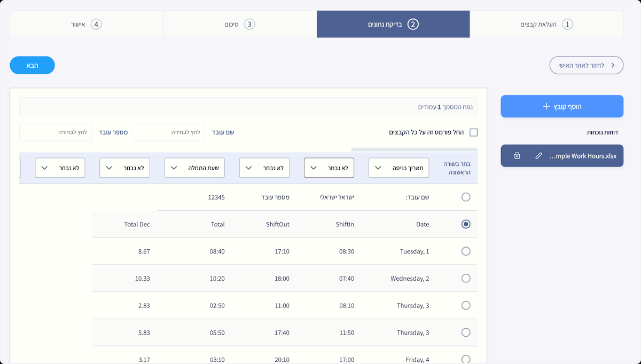Delete the uploaded Work Hours file

[x=517, y=156]
